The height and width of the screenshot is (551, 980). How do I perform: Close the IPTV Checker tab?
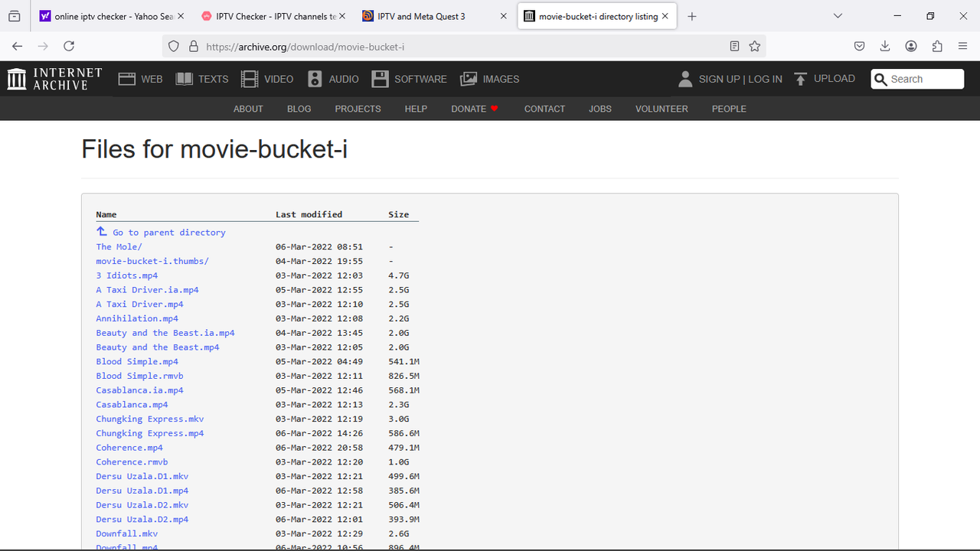pyautogui.click(x=341, y=16)
